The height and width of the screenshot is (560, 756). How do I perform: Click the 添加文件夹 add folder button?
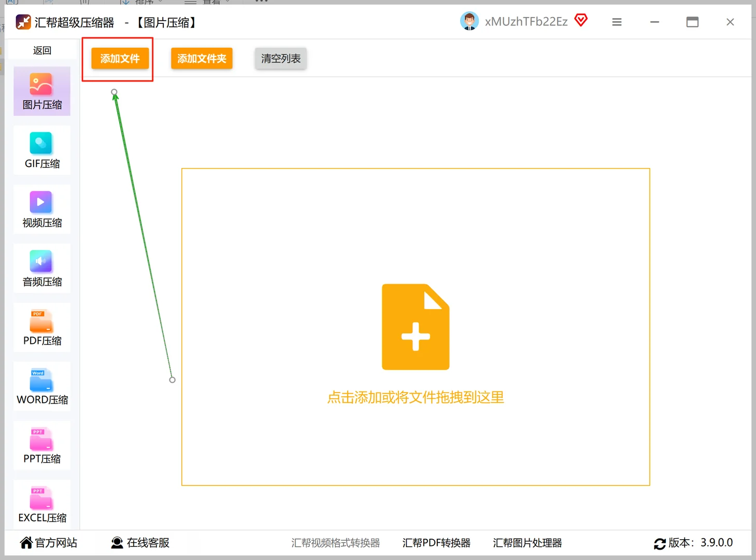click(x=202, y=59)
